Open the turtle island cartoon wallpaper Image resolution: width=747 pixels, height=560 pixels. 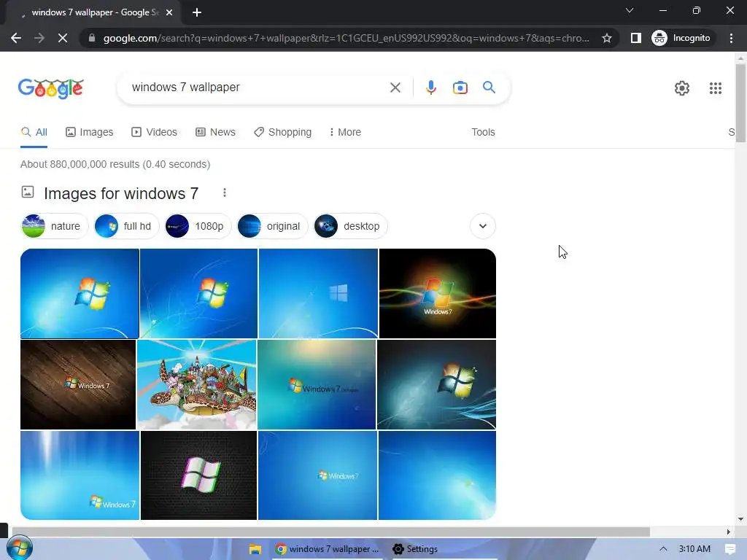[197, 384]
